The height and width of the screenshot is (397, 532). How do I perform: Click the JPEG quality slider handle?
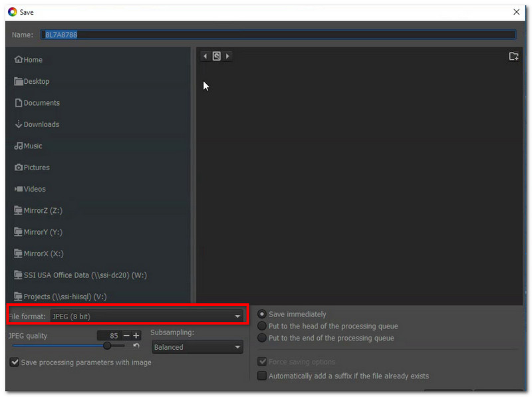pyautogui.click(x=107, y=346)
